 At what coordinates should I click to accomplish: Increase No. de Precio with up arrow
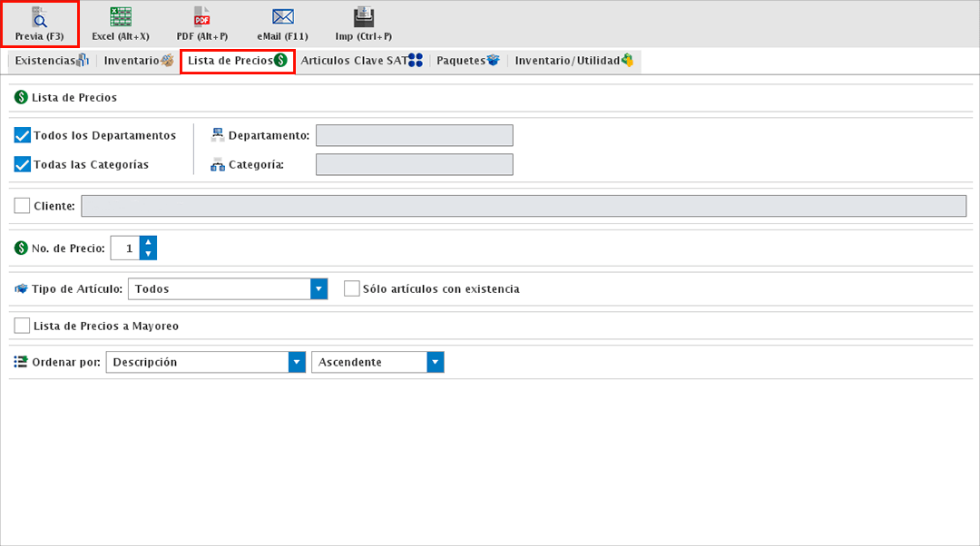[x=149, y=242]
